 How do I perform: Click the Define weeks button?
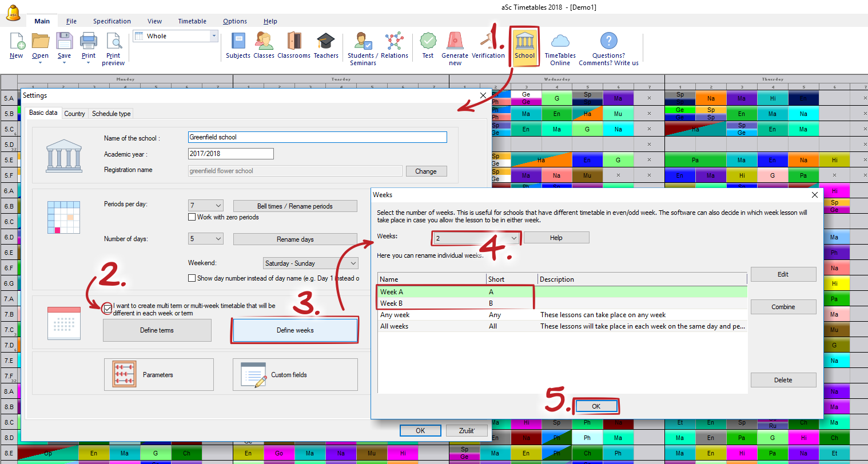[295, 330]
